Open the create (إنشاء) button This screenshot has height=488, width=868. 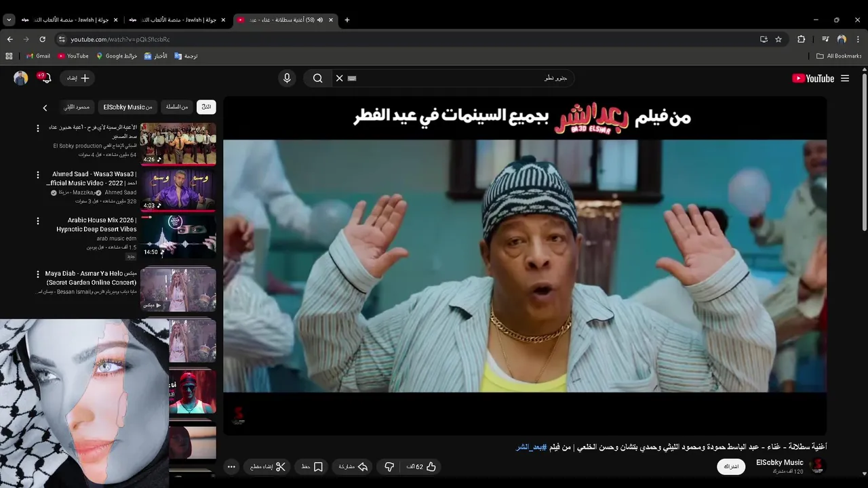point(78,78)
